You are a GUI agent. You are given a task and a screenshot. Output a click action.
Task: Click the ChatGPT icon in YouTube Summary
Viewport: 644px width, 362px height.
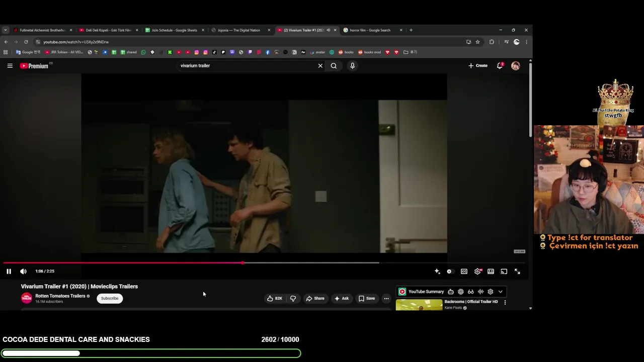460,292
